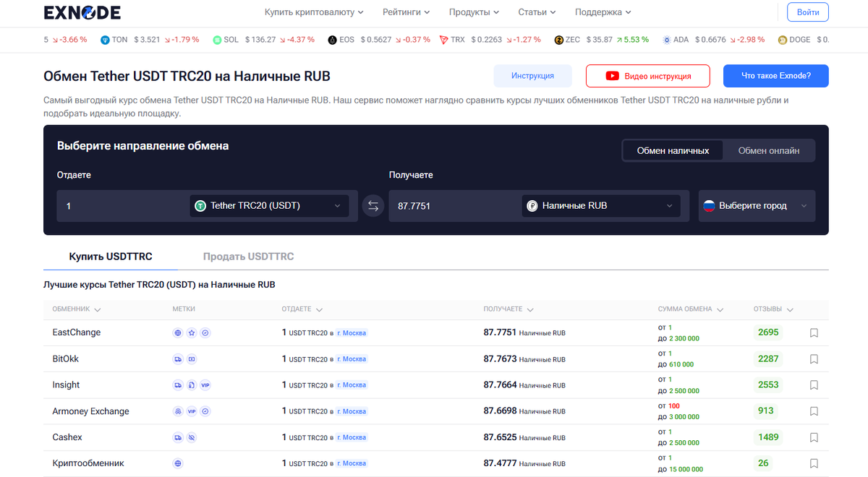868x477 pixels.
Task: Click the TON coin icon in ticker
Action: point(105,40)
